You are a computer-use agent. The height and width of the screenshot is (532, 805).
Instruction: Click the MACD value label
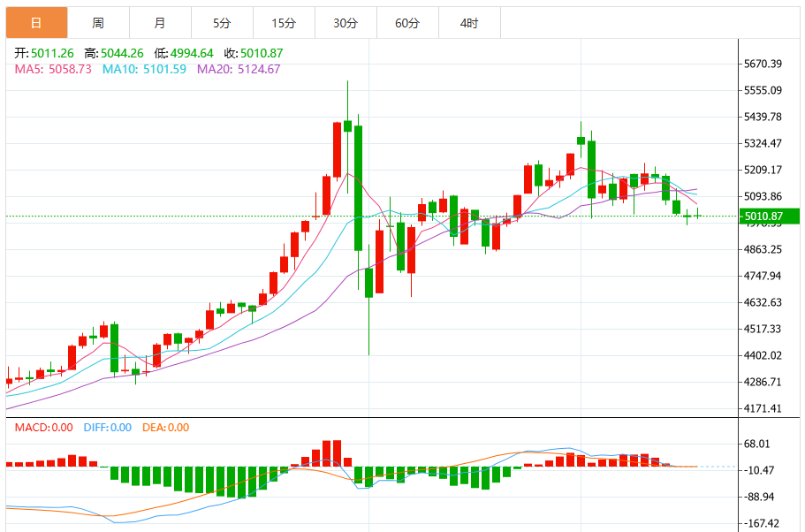point(43,427)
